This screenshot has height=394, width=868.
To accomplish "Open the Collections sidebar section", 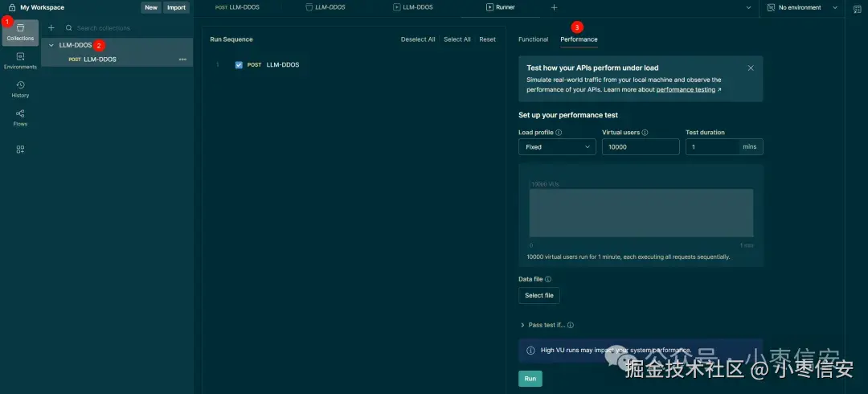I will tap(20, 32).
